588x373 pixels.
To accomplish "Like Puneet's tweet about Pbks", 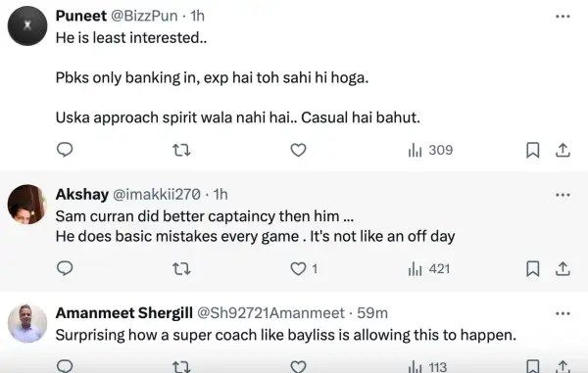I will click(298, 150).
